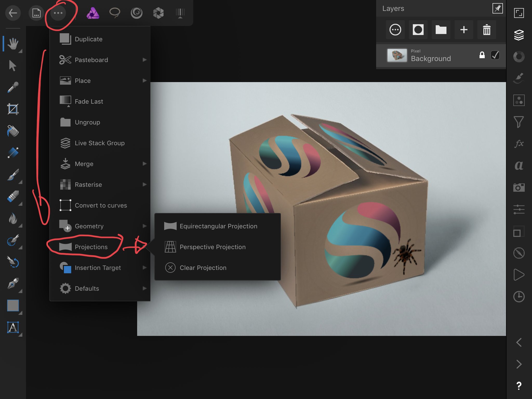
Task: Select Clear Projection
Action: [218, 268]
